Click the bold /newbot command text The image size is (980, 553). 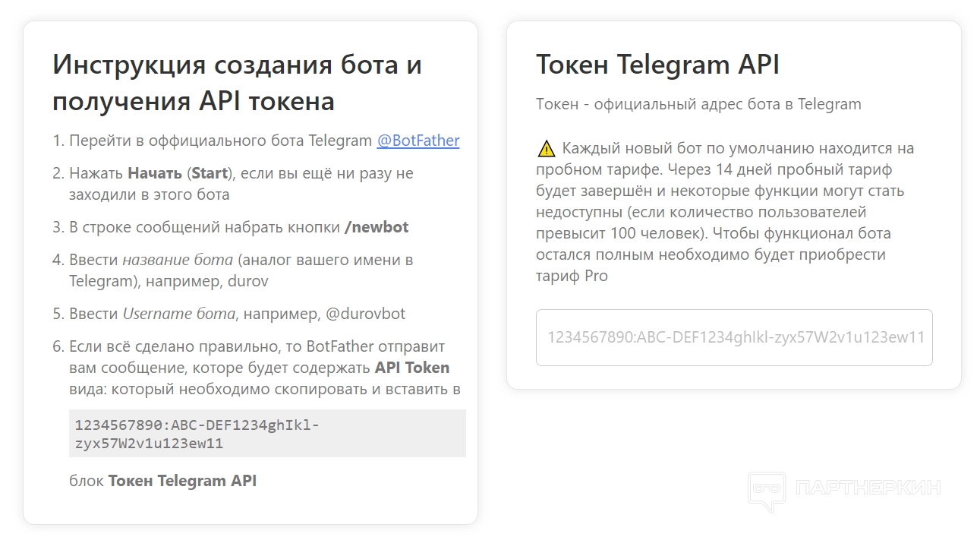[x=377, y=227]
